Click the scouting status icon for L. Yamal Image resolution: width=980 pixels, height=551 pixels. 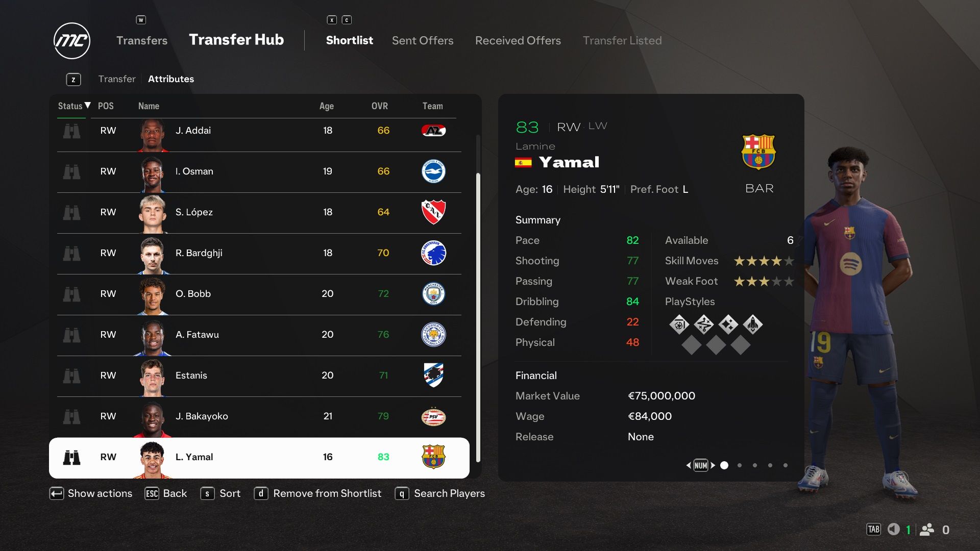(x=72, y=457)
